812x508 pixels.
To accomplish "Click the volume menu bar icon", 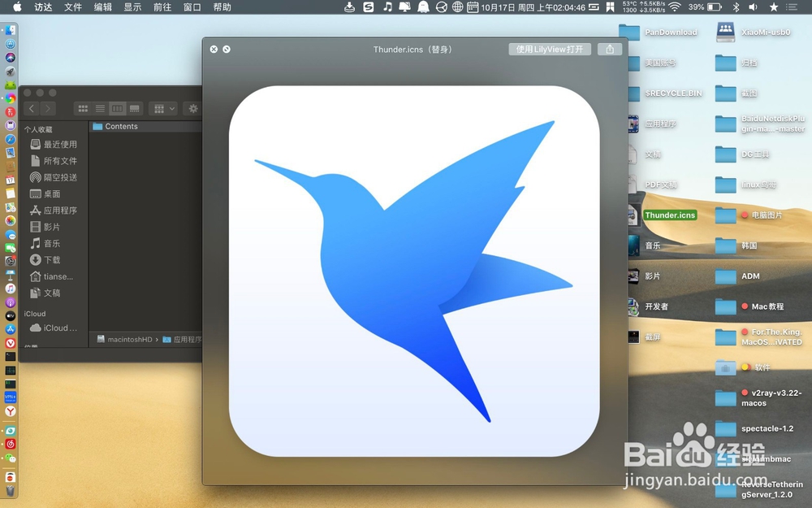I will 753,7.
